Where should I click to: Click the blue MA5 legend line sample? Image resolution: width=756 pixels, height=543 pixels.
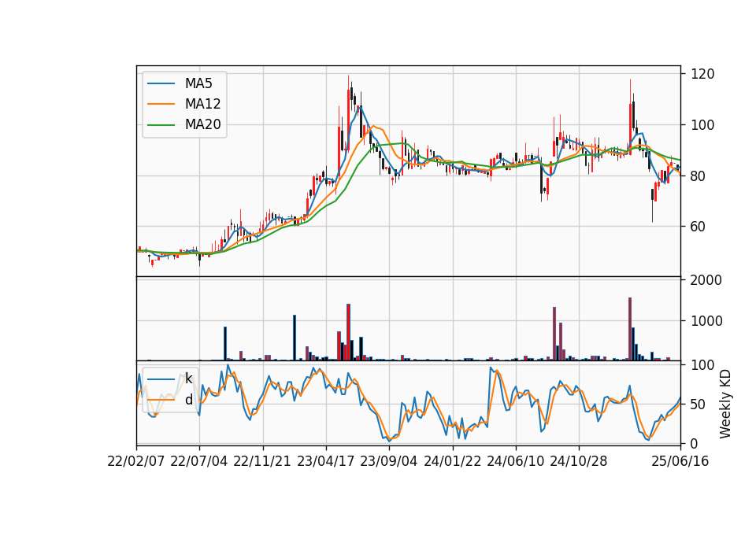161,83
